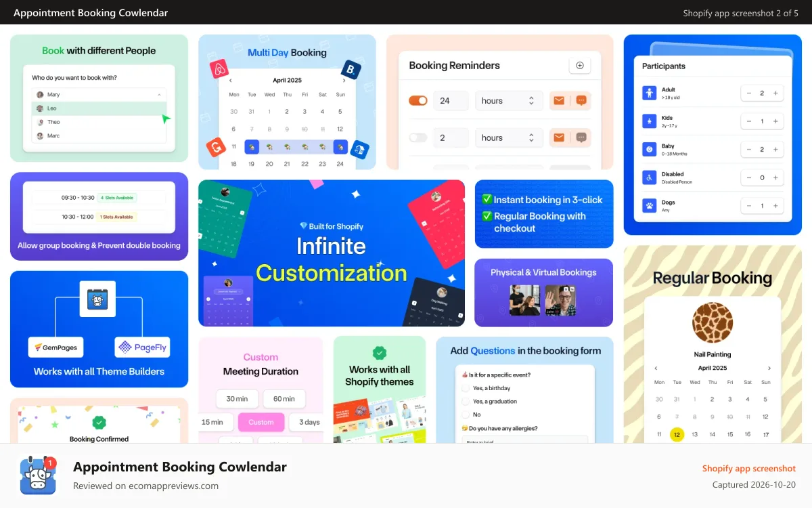Click the 2 reminder value field
812x508 pixels.
(451, 137)
